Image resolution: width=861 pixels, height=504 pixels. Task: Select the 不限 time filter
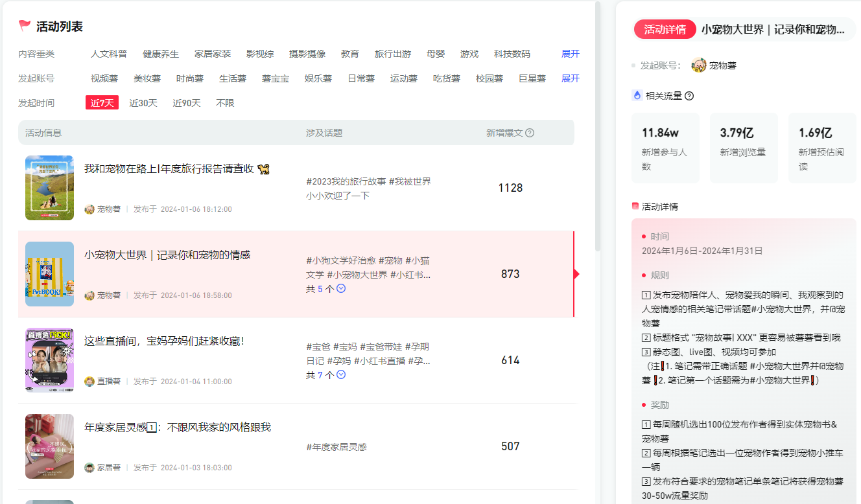[225, 103]
